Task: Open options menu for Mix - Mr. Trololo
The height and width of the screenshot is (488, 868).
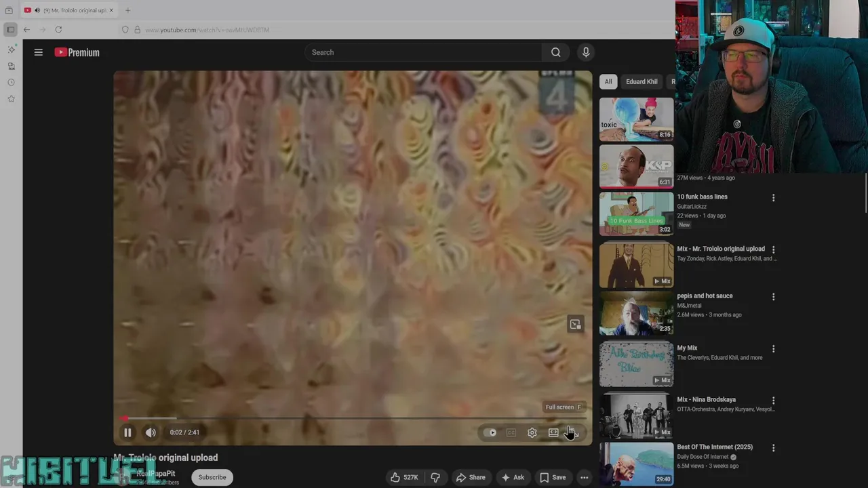Action: [x=773, y=249]
